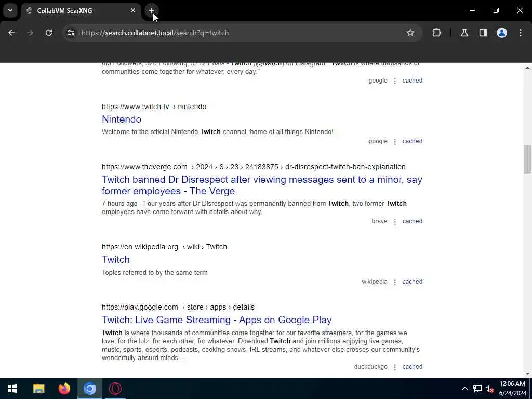The image size is (532, 399).
Task: Click the scrollbar down arrow
Action: 527,374
